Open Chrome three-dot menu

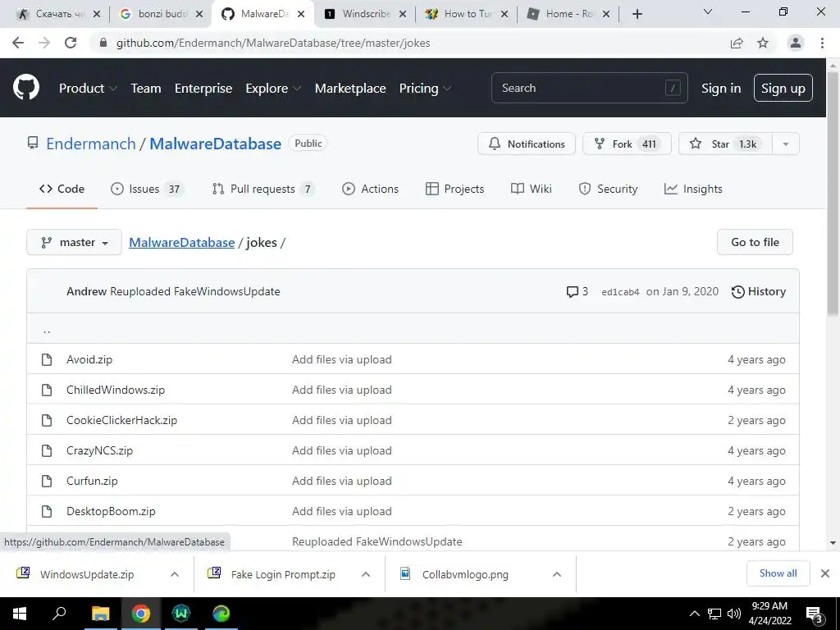[822, 43]
